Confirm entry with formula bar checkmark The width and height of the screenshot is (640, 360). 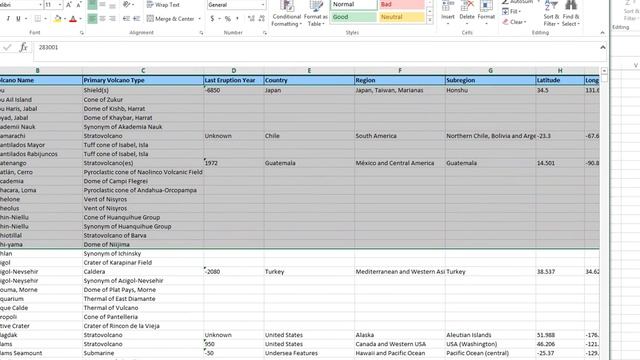pyautogui.click(x=7, y=47)
